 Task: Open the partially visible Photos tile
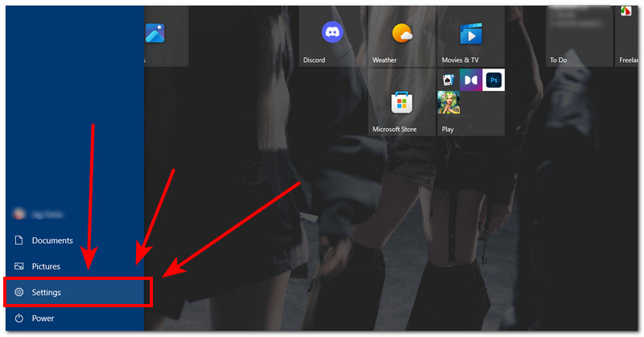(x=155, y=34)
